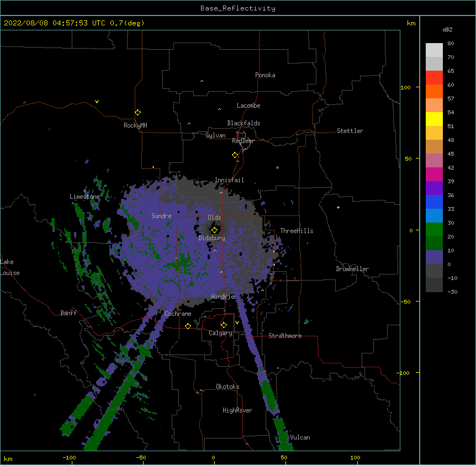Select the slate purple swatch below 10
The image size is (476, 465).
434,257
